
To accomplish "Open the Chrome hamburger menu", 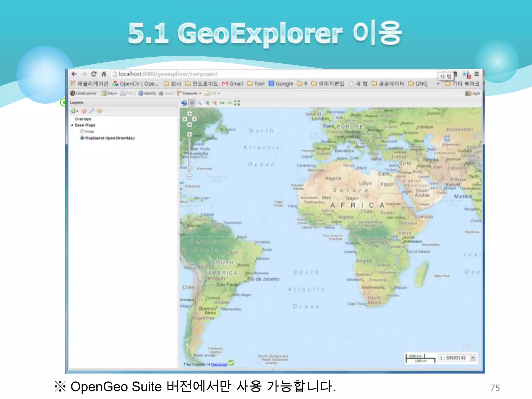I will pos(477,74).
